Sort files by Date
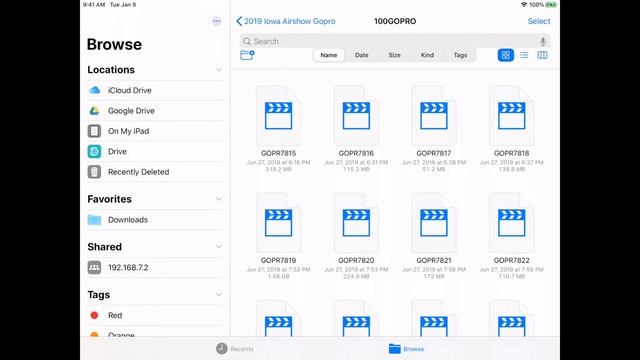Image resolution: width=640 pixels, height=360 pixels. [362, 55]
